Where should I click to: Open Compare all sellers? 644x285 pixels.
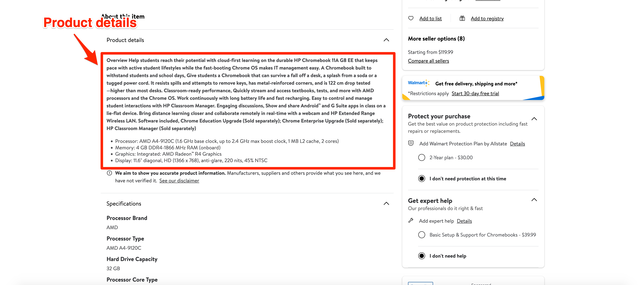click(x=428, y=61)
